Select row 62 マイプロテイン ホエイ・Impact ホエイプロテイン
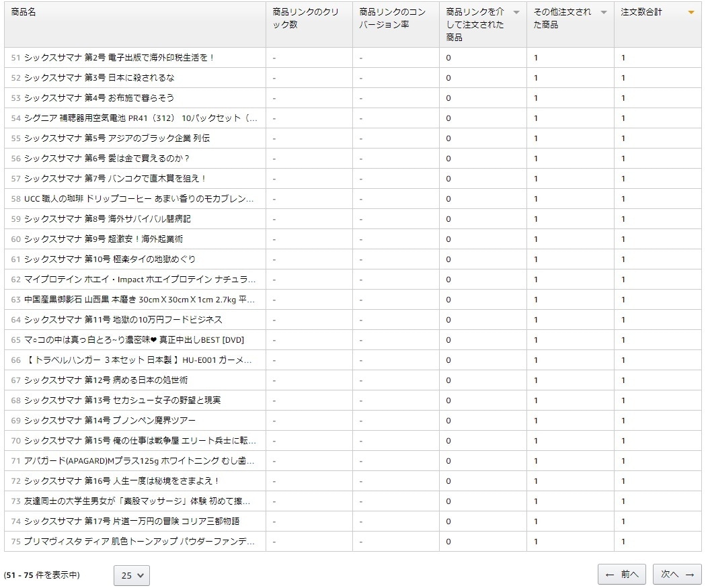708x588 pixels. pos(352,280)
